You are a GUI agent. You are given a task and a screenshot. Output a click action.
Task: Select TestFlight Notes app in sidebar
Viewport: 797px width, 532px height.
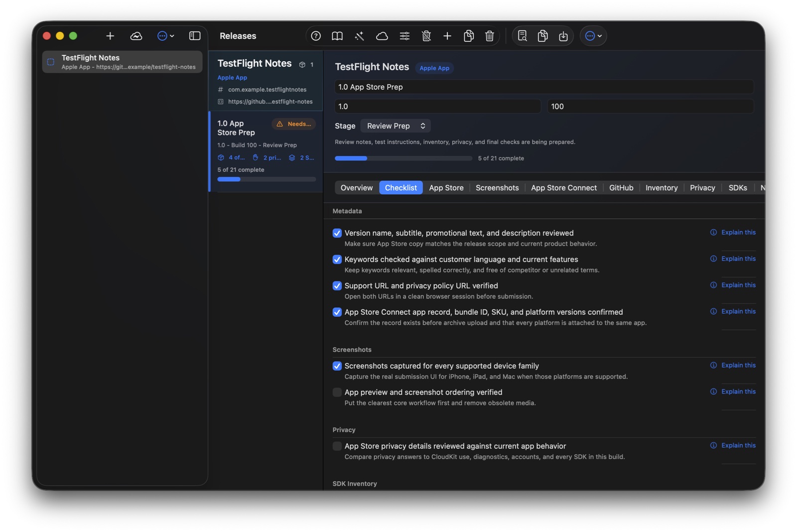pyautogui.click(x=122, y=62)
